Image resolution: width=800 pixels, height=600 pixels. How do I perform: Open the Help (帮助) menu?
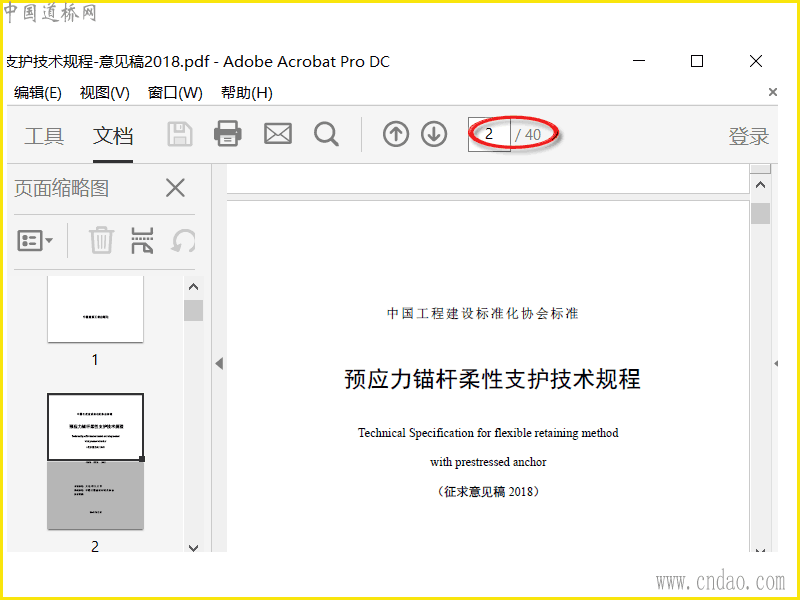click(246, 93)
